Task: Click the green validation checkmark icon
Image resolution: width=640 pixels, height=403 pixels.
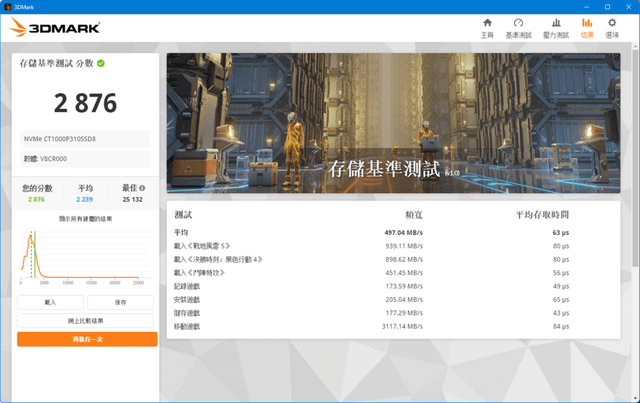Action: click(101, 63)
